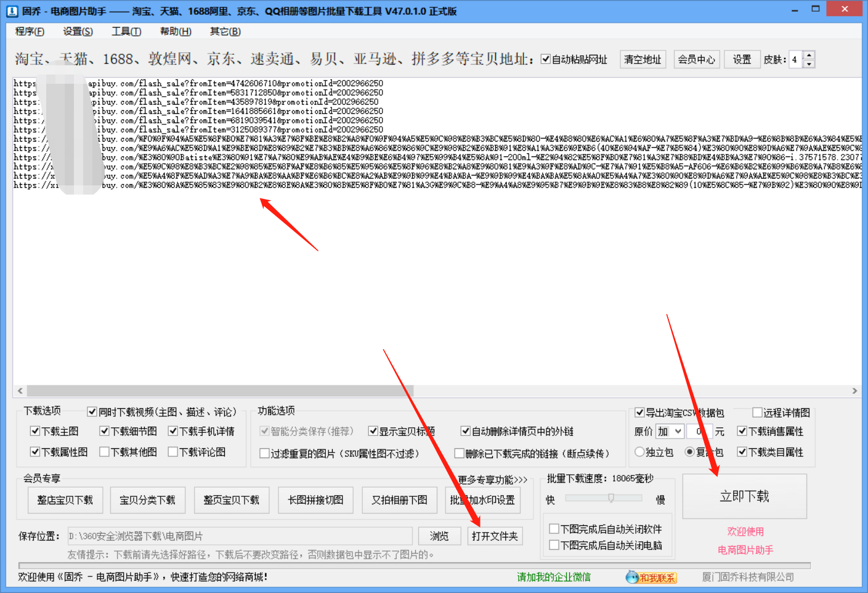This screenshot has width=868, height=593.
Task: Click the 清空地址 button
Action: (x=643, y=59)
